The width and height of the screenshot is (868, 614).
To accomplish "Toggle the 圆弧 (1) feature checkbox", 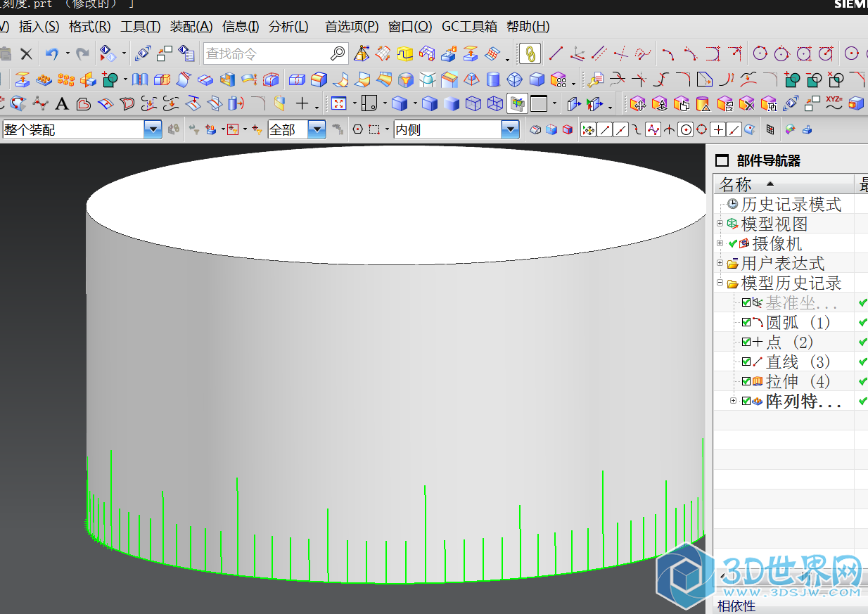I will pyautogui.click(x=746, y=322).
